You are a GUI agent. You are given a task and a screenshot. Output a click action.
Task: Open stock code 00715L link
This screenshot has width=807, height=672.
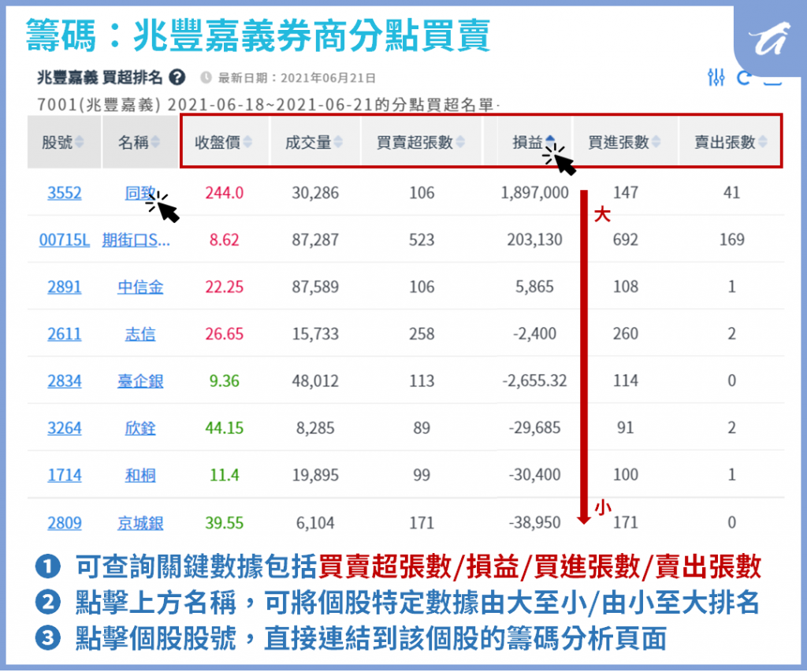coord(65,239)
